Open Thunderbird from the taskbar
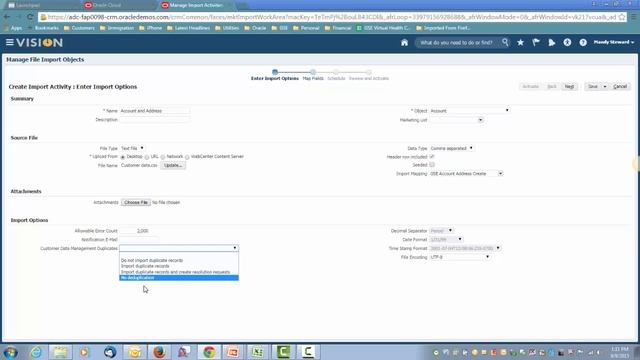 [110, 352]
